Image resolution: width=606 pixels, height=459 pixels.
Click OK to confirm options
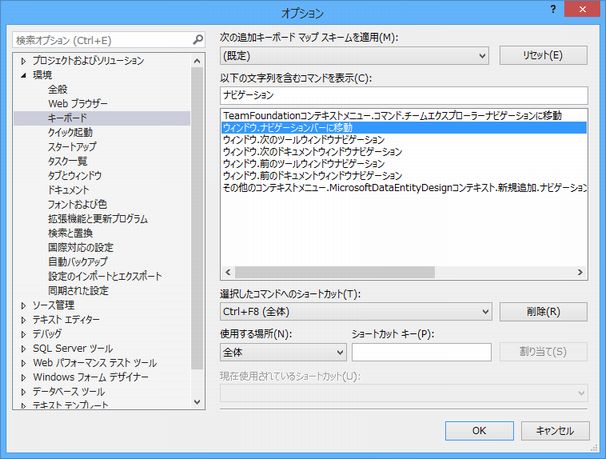pyautogui.click(x=479, y=430)
